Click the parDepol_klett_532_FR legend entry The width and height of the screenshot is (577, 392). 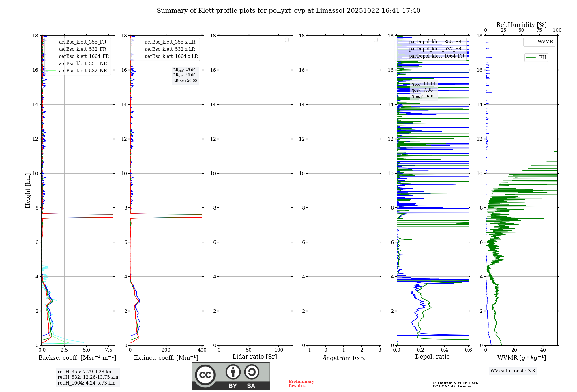(x=435, y=49)
